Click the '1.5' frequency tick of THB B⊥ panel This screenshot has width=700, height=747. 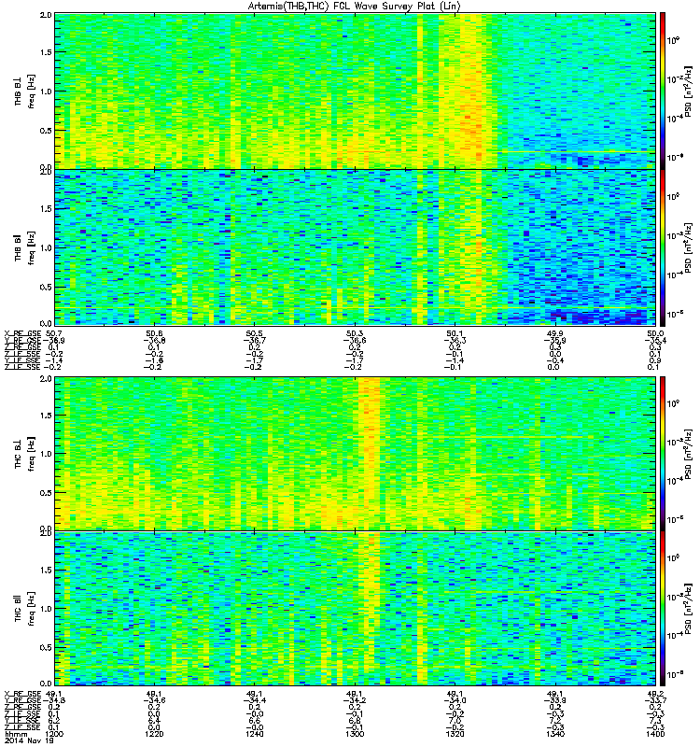(46, 52)
